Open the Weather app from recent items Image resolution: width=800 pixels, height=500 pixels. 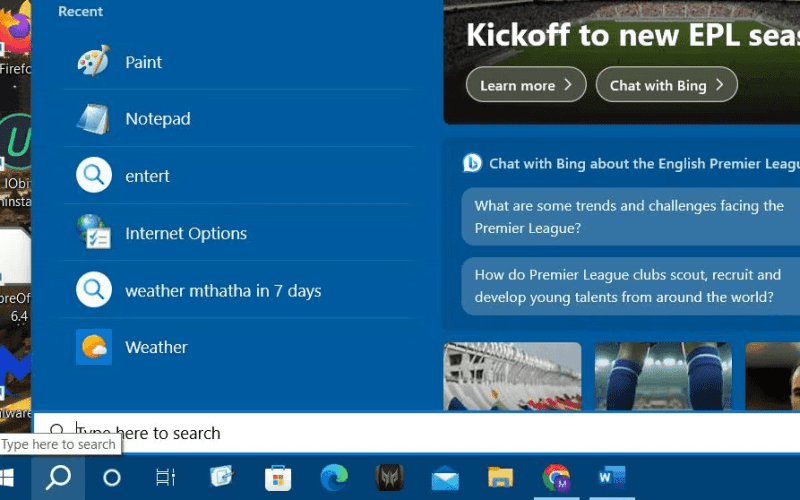[x=237, y=347]
